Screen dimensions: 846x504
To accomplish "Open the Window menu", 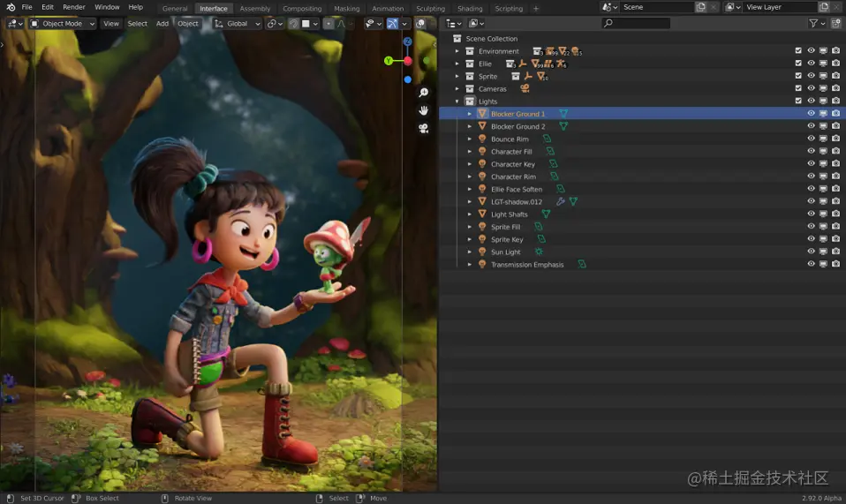I will pyautogui.click(x=107, y=8).
